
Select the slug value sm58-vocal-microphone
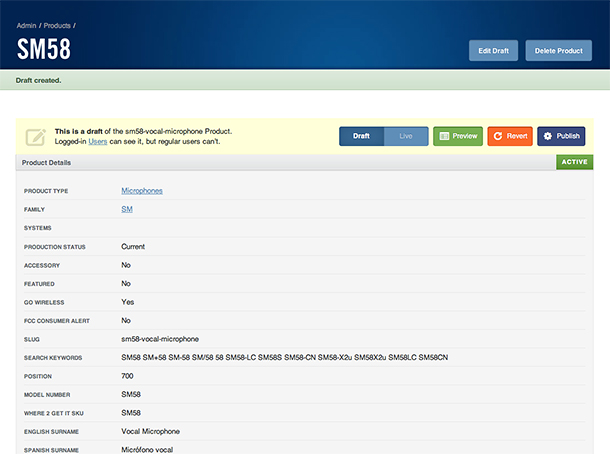tap(160, 339)
